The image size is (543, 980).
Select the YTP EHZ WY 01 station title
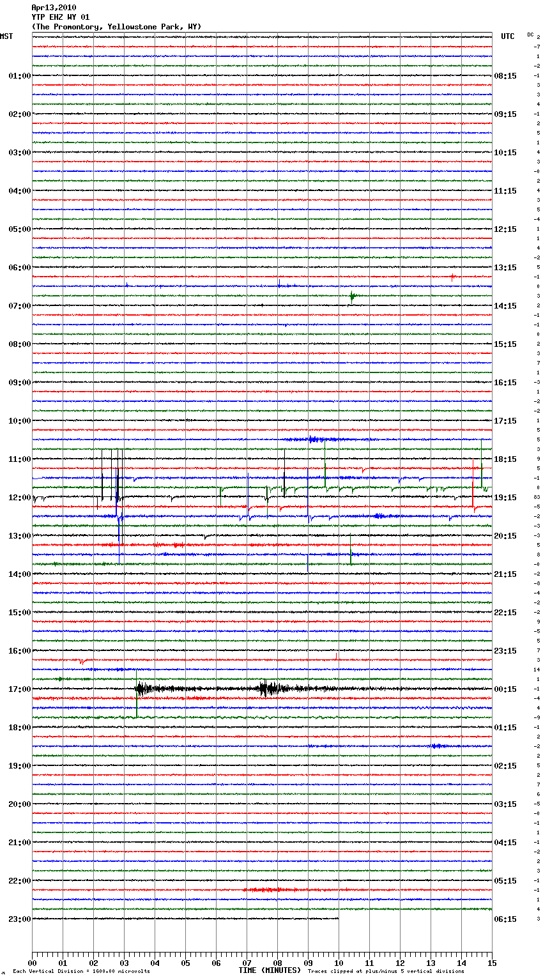pyautogui.click(x=61, y=17)
